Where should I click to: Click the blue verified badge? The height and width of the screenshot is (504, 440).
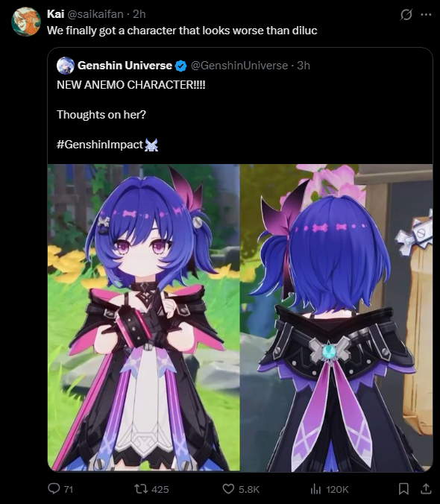click(181, 66)
